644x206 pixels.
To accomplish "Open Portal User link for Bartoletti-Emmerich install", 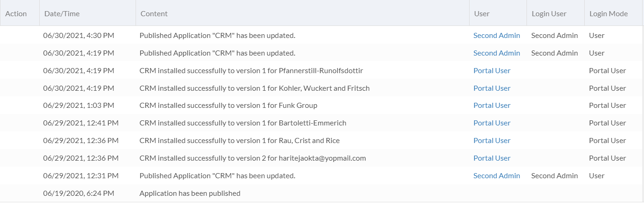I will (x=492, y=123).
